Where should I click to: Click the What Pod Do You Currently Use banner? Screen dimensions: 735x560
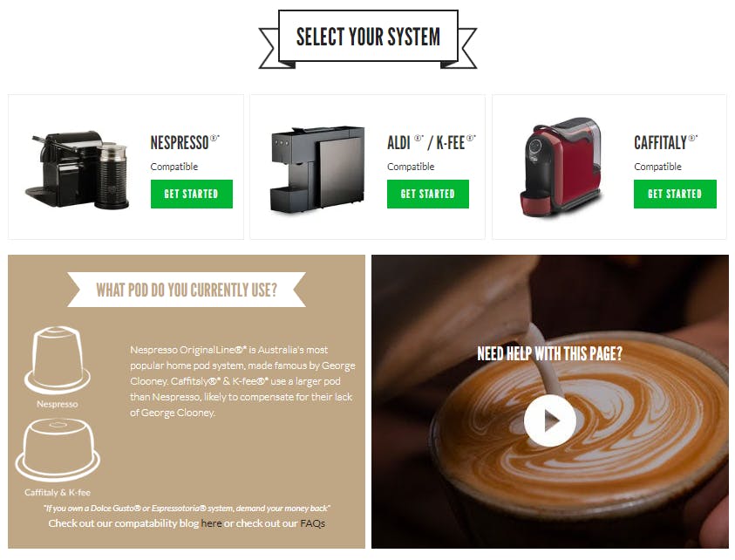(187, 290)
